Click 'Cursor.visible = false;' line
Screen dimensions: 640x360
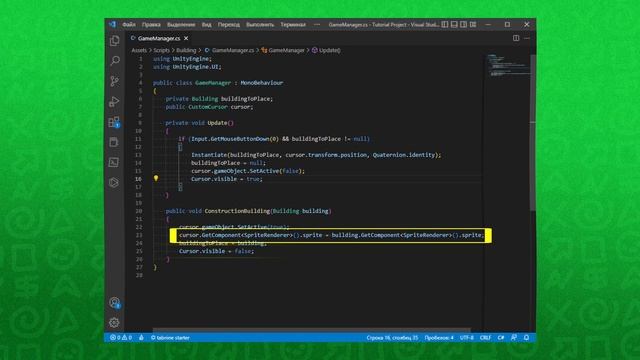click(x=216, y=251)
